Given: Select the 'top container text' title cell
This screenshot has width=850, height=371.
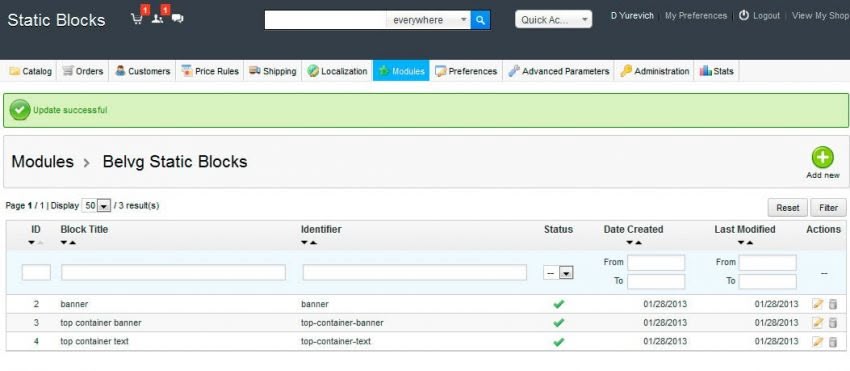Looking at the screenshot, I should [x=94, y=341].
